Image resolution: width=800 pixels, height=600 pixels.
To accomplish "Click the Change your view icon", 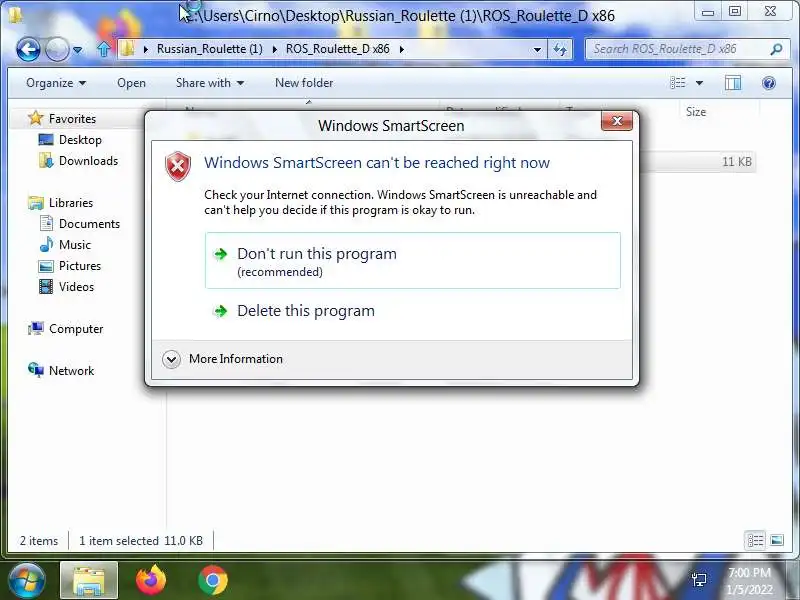I will (678, 83).
